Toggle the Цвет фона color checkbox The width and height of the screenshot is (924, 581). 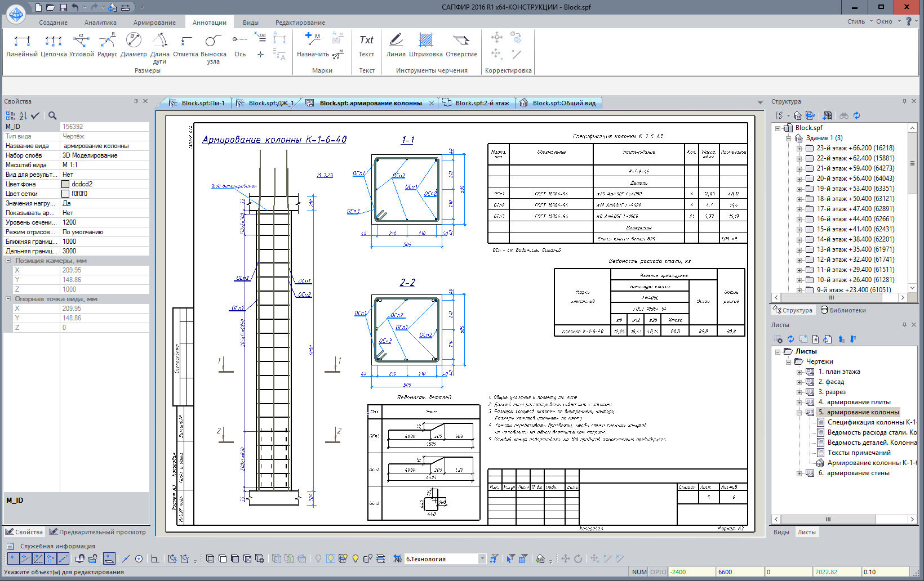(x=65, y=184)
